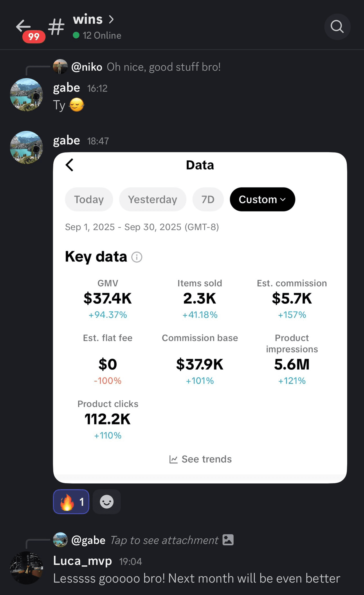Toggle the fire emoji reaction
The width and height of the screenshot is (364, 595).
[x=71, y=502]
